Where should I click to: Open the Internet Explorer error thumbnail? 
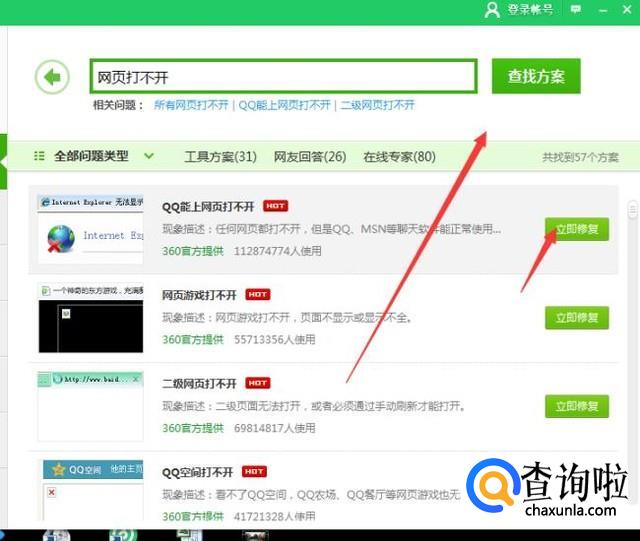pos(91,229)
